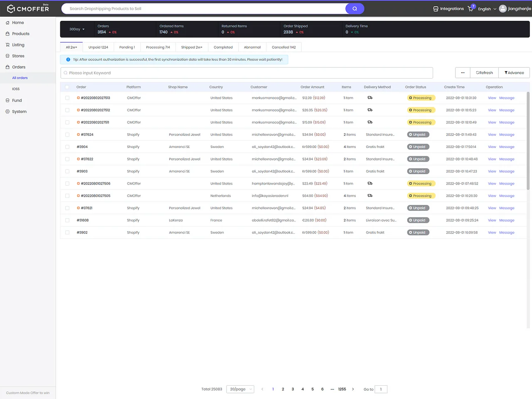Select the checkbox for order #37624

tap(67, 134)
